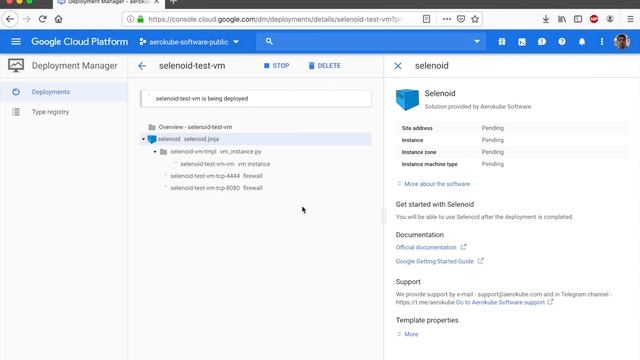640x360 pixels.
Task: Go back from selenoid-test-vm details
Action: [x=142, y=66]
